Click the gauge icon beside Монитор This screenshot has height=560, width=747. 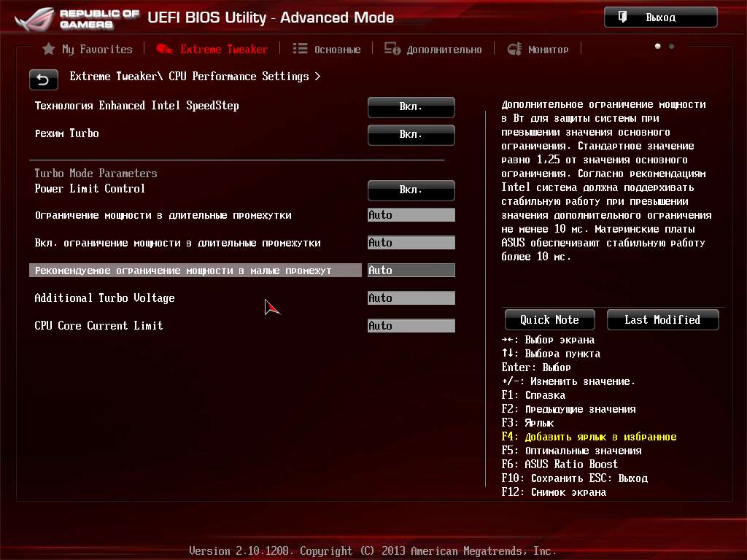(514, 49)
